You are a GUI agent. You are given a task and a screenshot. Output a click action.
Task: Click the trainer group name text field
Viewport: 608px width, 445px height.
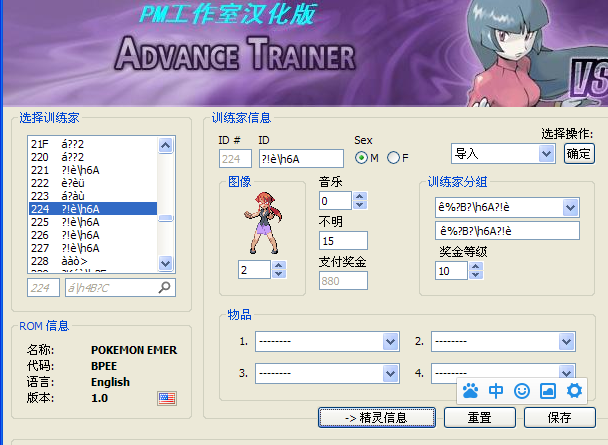[507, 231]
